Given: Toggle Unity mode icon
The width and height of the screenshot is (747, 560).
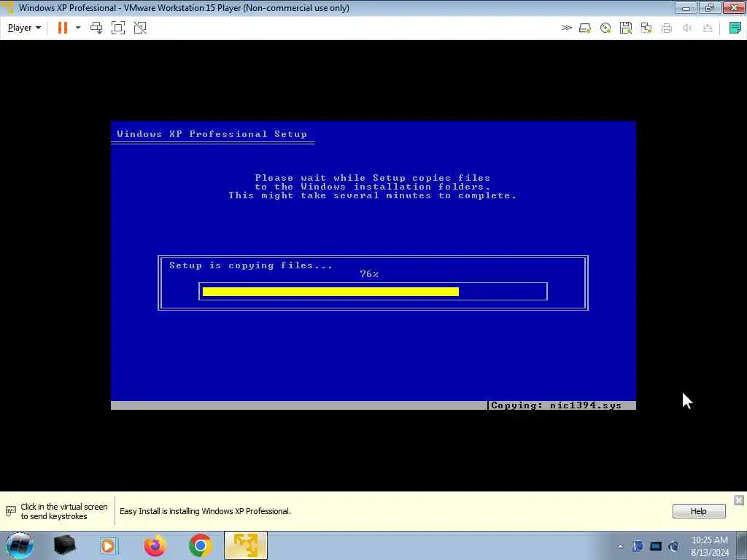Looking at the screenshot, I should (140, 28).
